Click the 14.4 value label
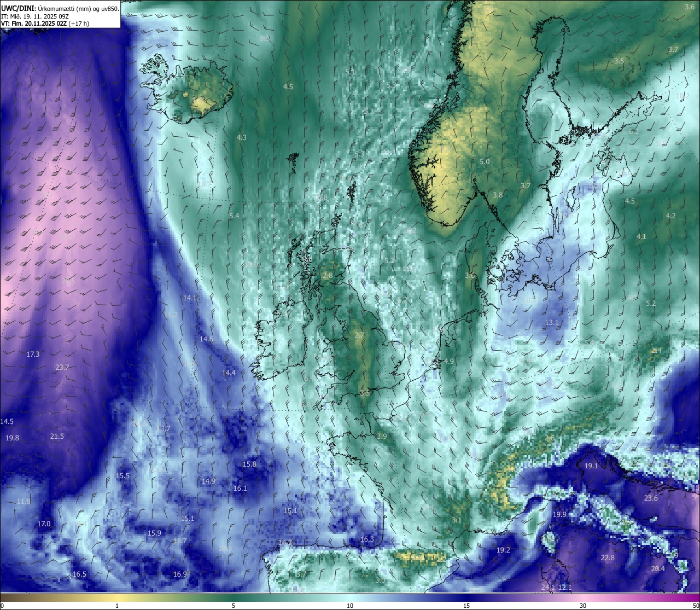The width and height of the screenshot is (700, 610). (x=229, y=373)
